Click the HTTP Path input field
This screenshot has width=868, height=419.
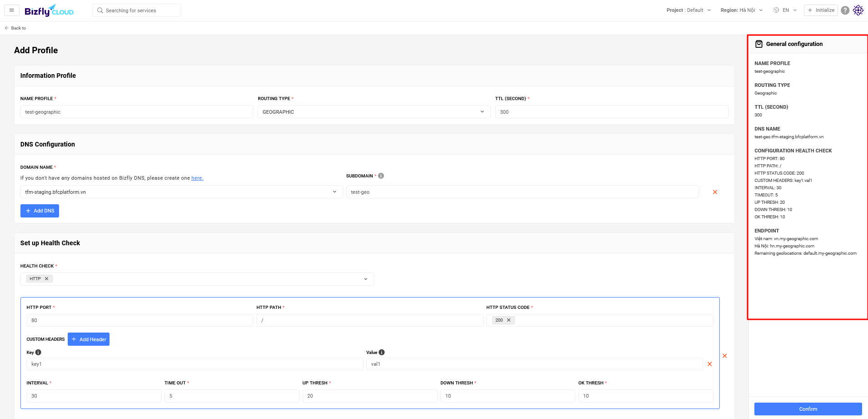(369, 320)
